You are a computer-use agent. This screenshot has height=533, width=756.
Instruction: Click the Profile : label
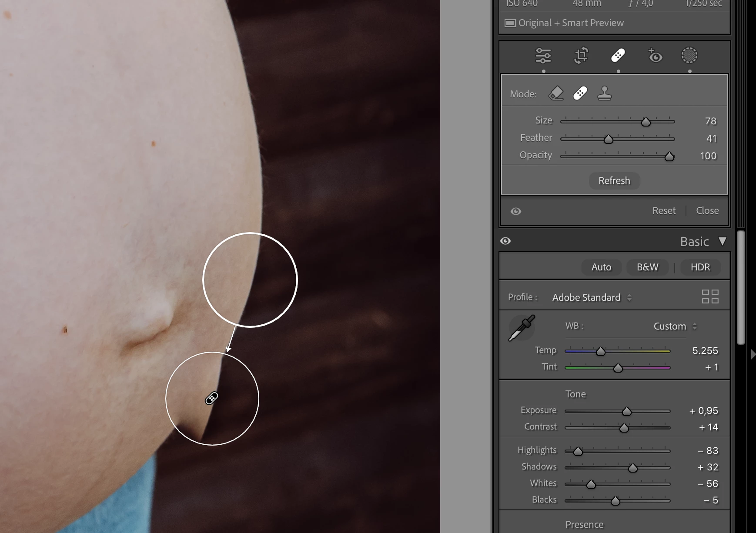click(523, 297)
